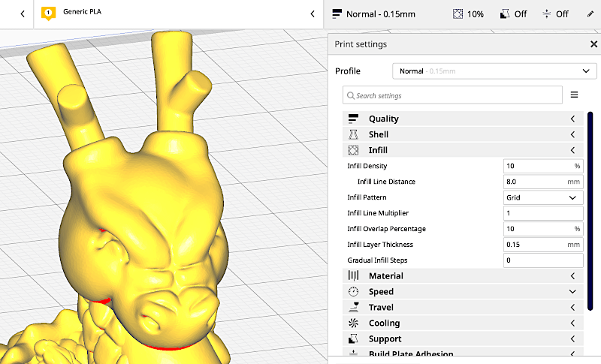601x364 pixels.
Task: Click the Support section header label
Action: tap(385, 338)
